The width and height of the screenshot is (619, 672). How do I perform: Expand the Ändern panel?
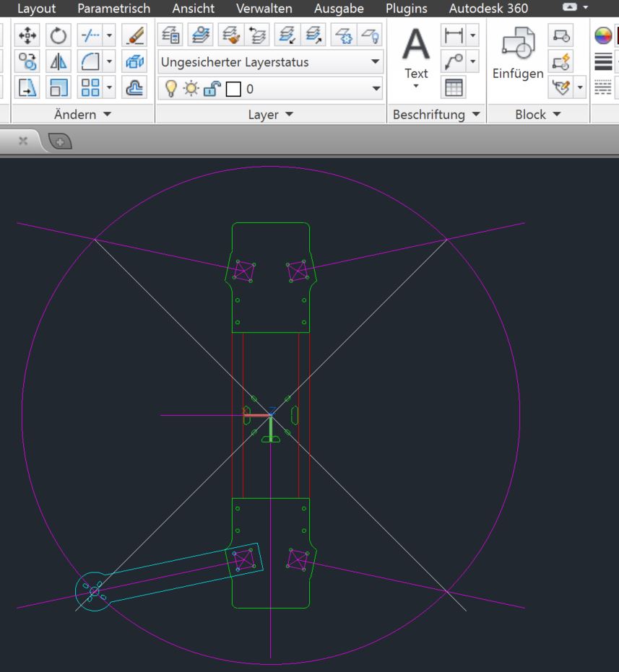[106, 114]
